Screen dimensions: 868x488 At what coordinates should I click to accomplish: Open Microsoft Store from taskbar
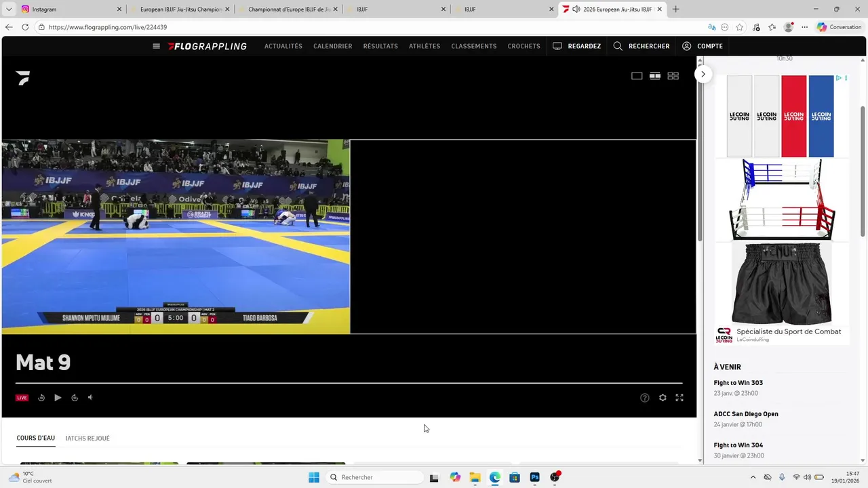515,477
